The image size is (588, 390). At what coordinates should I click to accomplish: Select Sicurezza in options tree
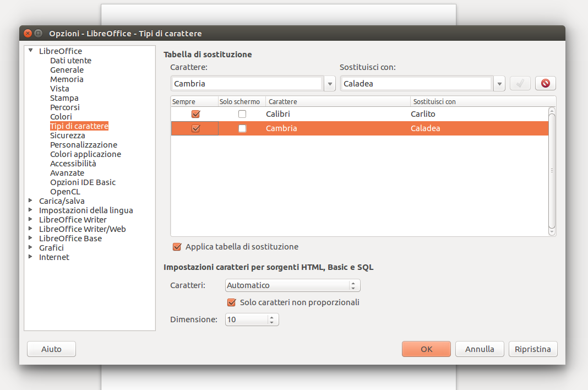click(68, 136)
